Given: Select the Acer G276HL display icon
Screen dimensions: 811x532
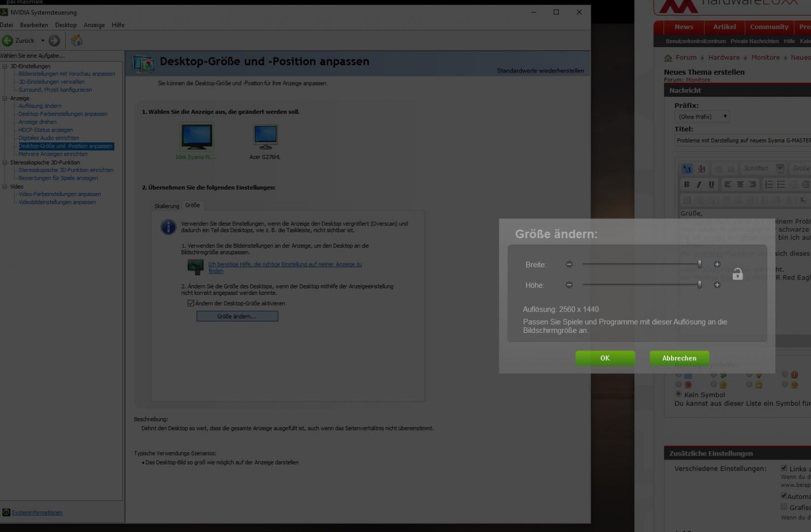Looking at the screenshot, I should click(266, 137).
